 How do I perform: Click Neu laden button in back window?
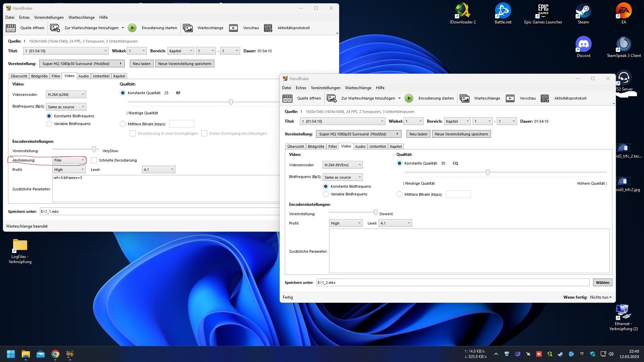coord(142,64)
